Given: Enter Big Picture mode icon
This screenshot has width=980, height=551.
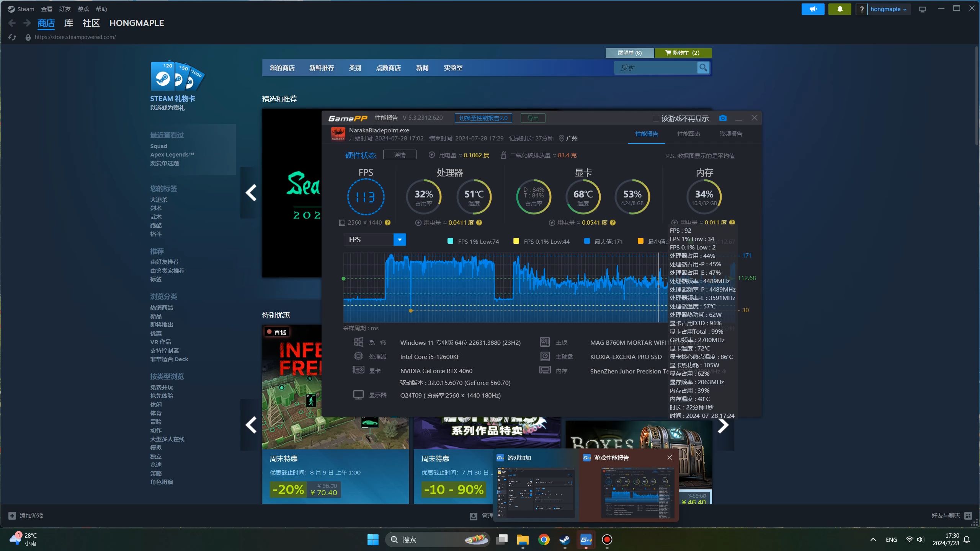Looking at the screenshot, I should [922, 9].
